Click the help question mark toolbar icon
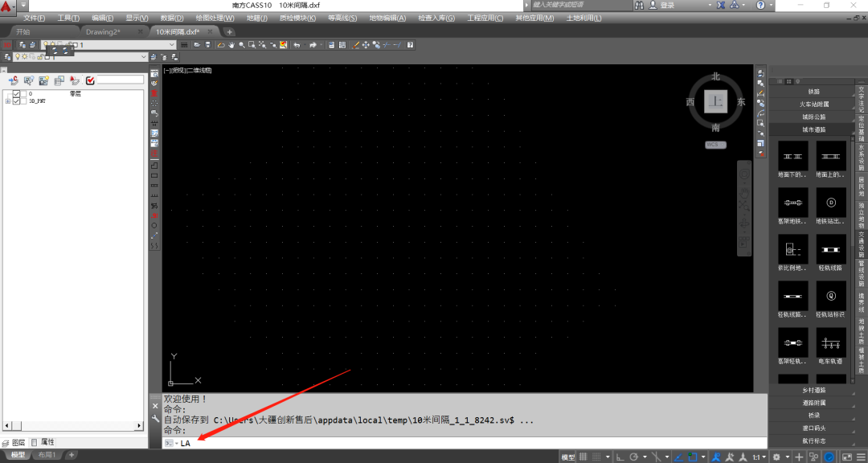The height and width of the screenshot is (463, 868). 410,45
